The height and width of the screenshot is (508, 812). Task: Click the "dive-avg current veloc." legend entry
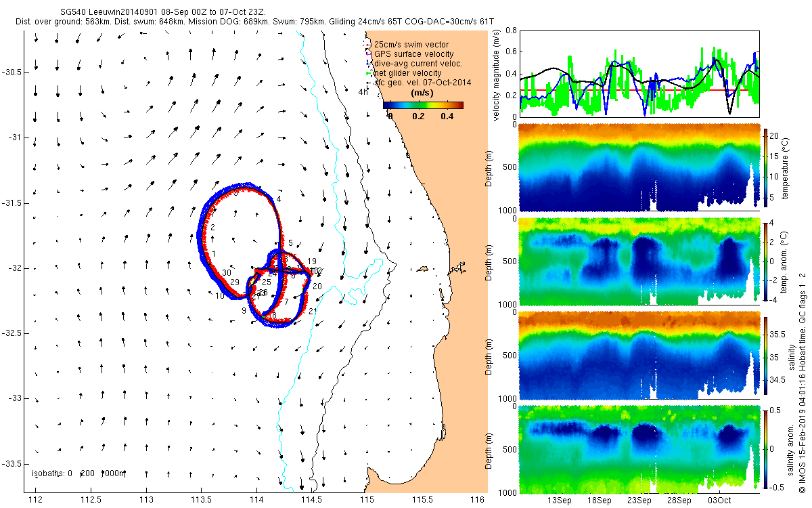coord(418,63)
